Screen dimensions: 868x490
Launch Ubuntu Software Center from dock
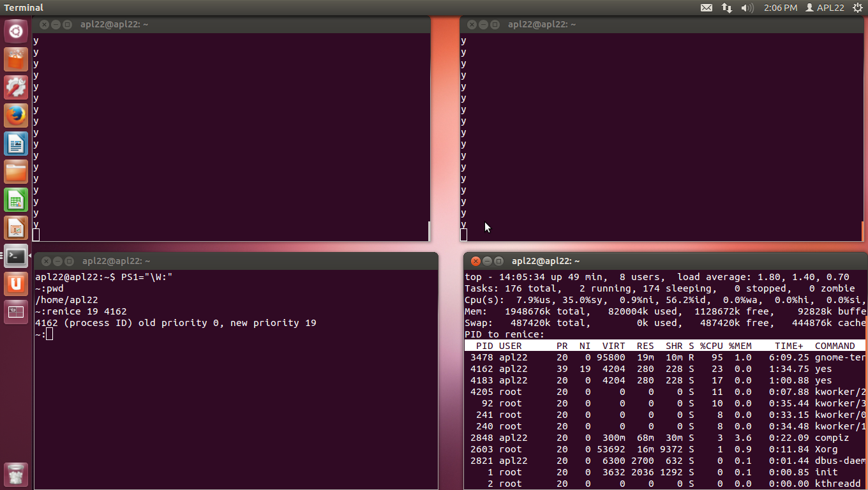pyautogui.click(x=16, y=59)
